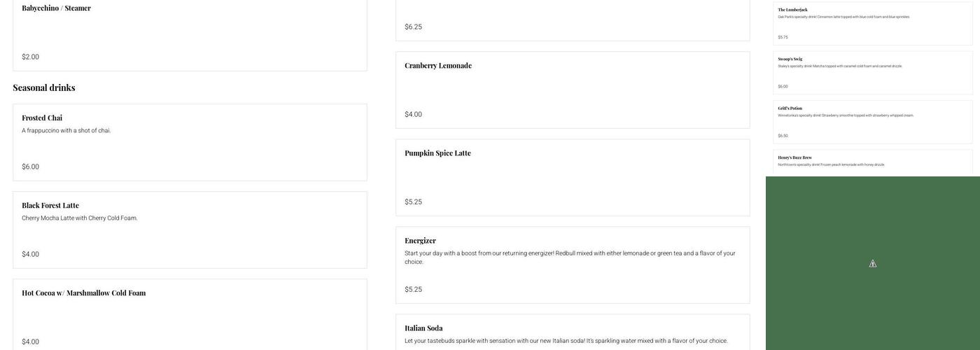Click the Energizer description text

(x=570, y=257)
